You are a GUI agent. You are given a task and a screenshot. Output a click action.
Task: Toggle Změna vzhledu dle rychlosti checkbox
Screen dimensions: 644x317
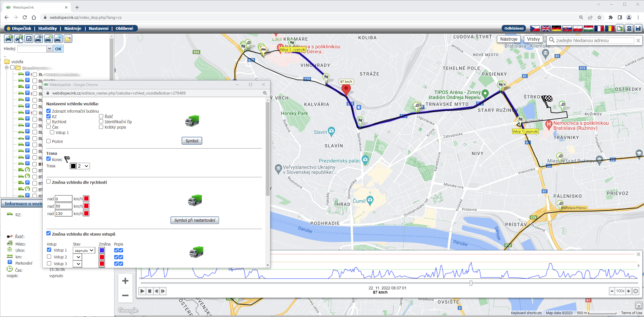(49, 182)
